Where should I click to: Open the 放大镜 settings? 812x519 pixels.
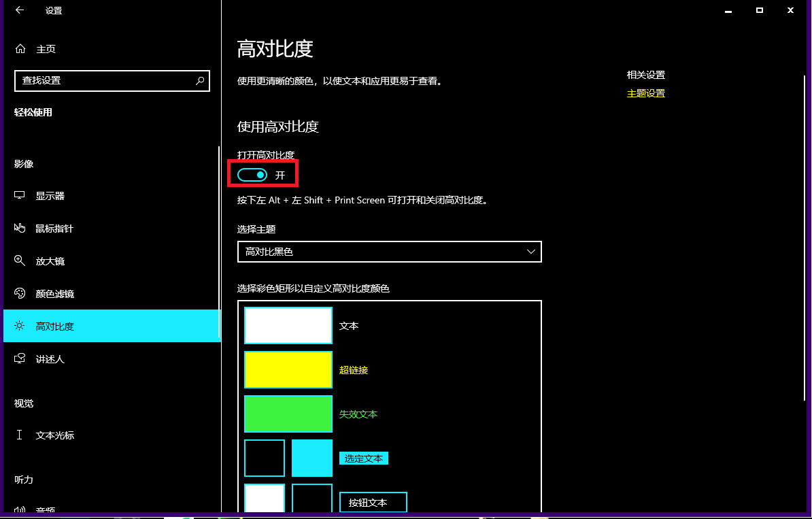pyautogui.click(x=50, y=261)
